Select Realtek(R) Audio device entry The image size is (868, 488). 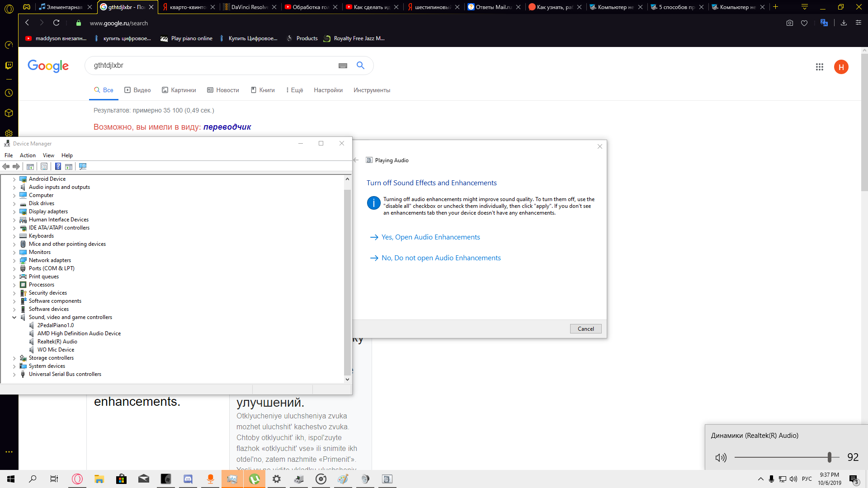click(57, 342)
